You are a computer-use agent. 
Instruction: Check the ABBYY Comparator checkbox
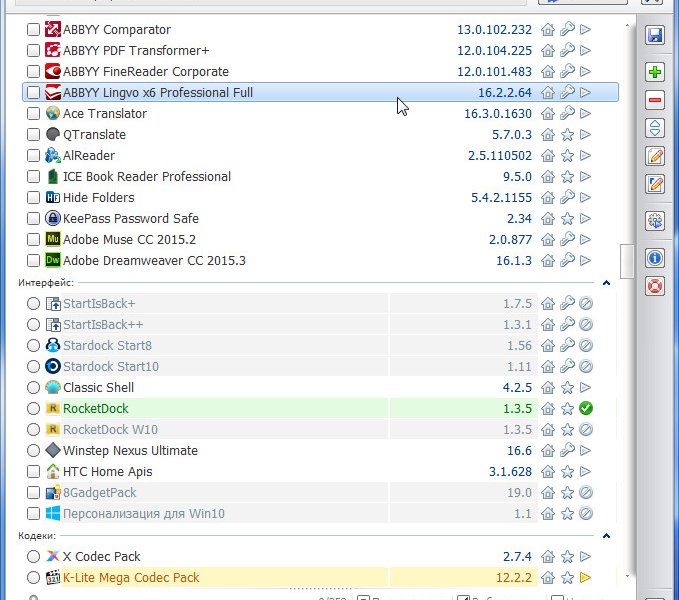pos(33,29)
